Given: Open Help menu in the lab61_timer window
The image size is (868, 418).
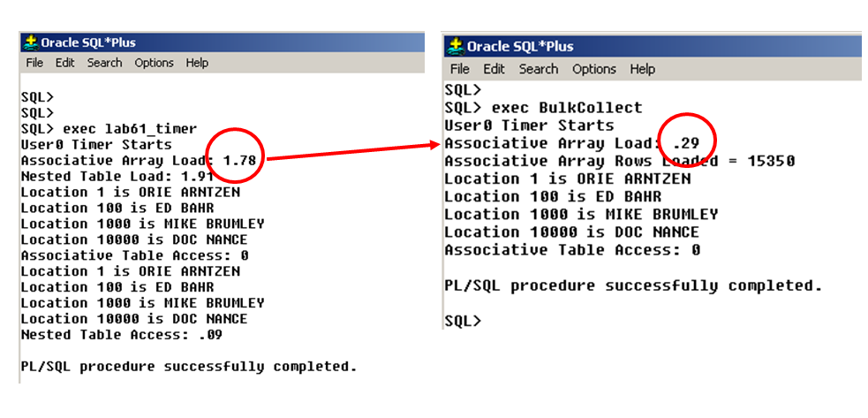Looking at the screenshot, I should click(x=197, y=63).
